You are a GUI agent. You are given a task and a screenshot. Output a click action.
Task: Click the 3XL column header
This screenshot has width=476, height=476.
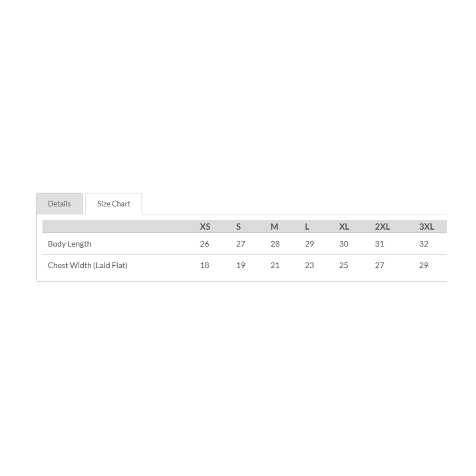point(426,227)
